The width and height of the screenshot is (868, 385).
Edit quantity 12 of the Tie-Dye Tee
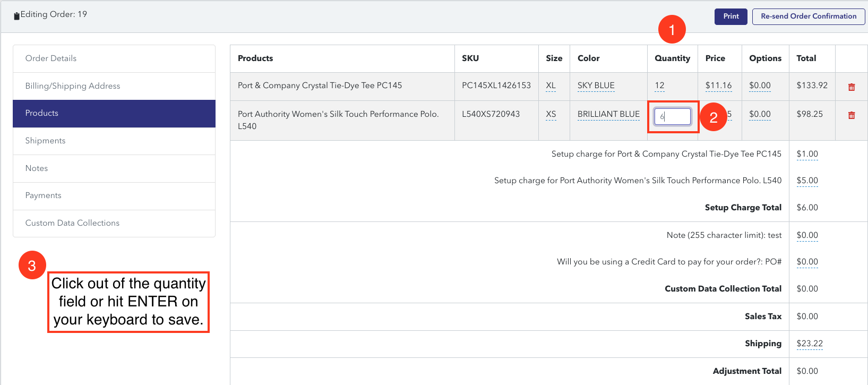[x=659, y=85]
